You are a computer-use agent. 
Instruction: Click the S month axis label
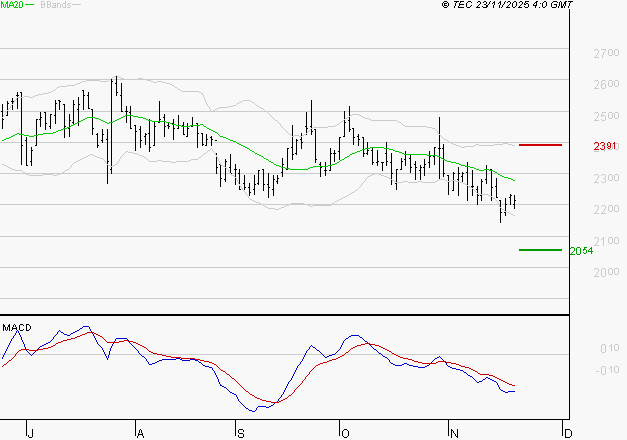[x=240, y=433]
